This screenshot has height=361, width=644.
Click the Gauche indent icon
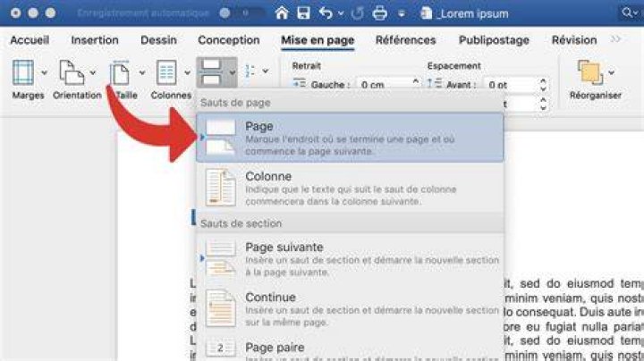tap(300, 83)
